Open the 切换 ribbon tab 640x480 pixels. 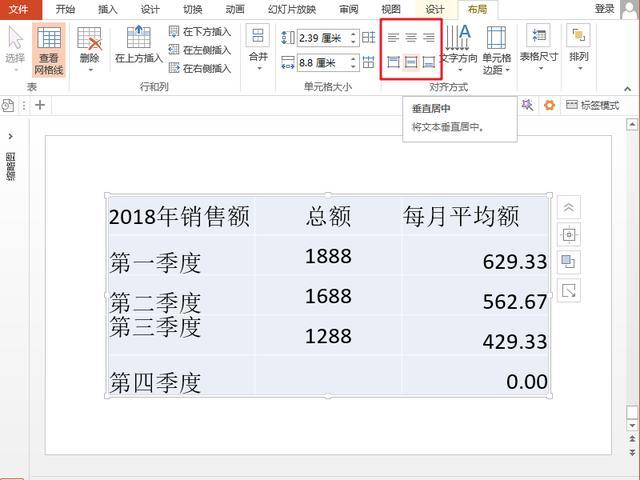pos(193,9)
